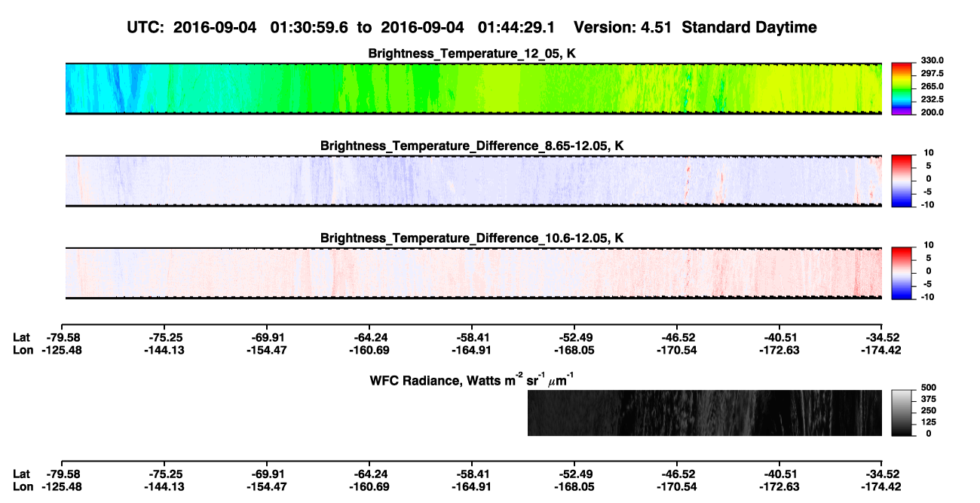Click the WFC Radiance grayscale image strip
Image resolution: width=980 pixels, height=503 pixels.
pyautogui.click(x=704, y=413)
